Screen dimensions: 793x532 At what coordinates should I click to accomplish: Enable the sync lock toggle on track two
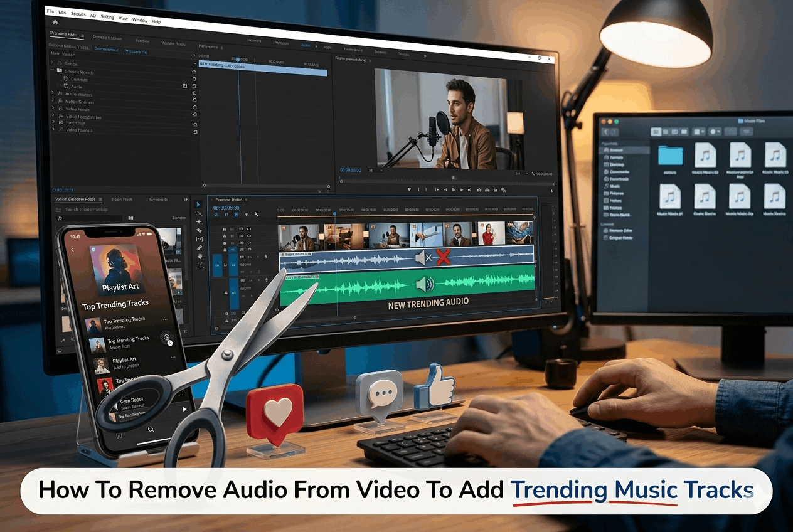[x=232, y=236]
